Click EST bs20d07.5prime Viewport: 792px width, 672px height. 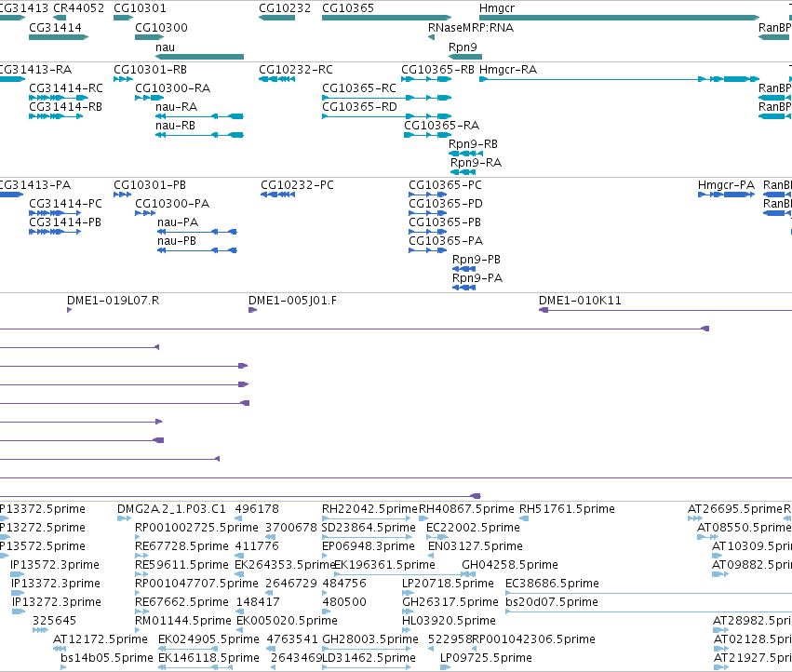649,612
